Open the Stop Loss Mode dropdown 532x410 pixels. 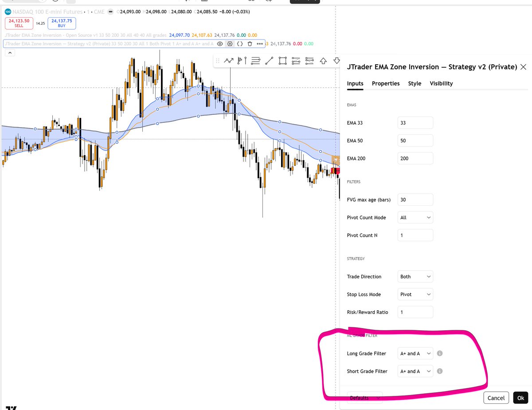pos(415,294)
